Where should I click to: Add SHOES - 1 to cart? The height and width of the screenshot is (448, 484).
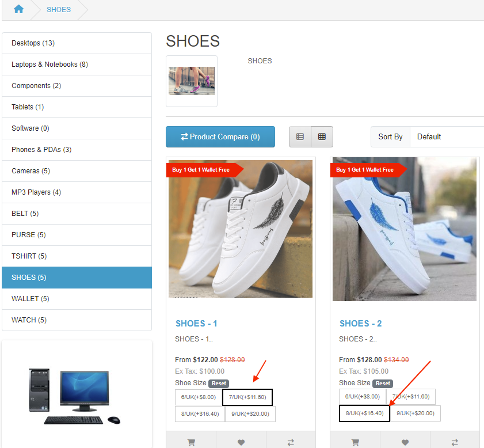click(x=191, y=442)
